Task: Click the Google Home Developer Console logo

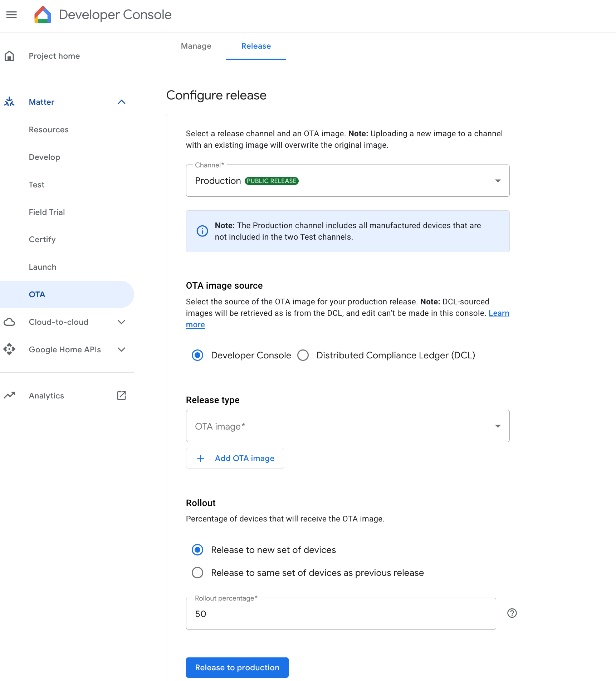Action: (x=43, y=15)
